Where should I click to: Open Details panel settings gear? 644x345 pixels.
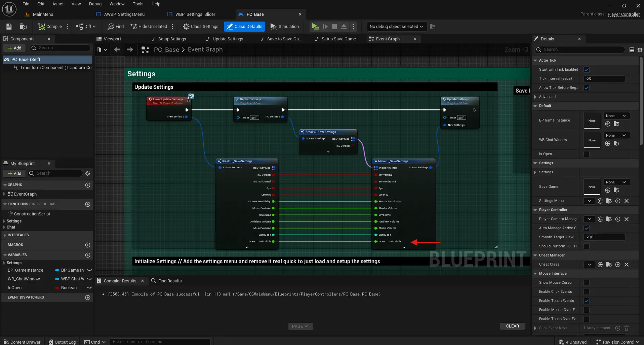[640, 50]
